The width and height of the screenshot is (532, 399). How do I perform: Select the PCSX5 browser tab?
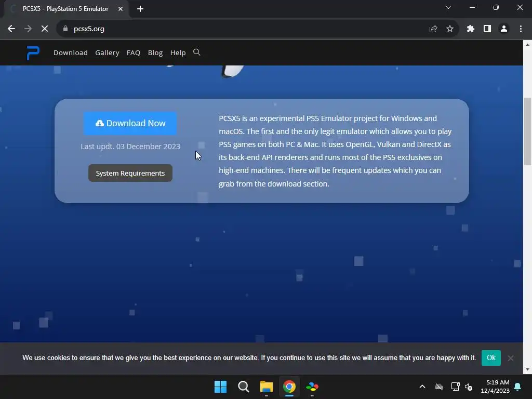coord(65,9)
